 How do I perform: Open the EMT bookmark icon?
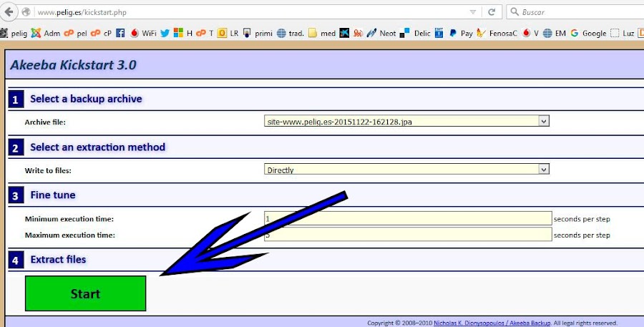pyautogui.click(x=439, y=33)
